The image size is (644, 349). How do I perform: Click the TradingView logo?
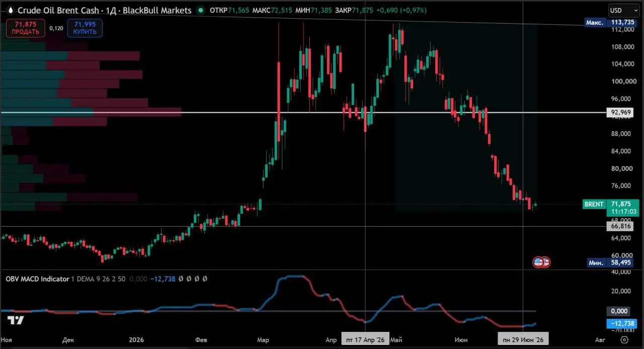pos(15,321)
